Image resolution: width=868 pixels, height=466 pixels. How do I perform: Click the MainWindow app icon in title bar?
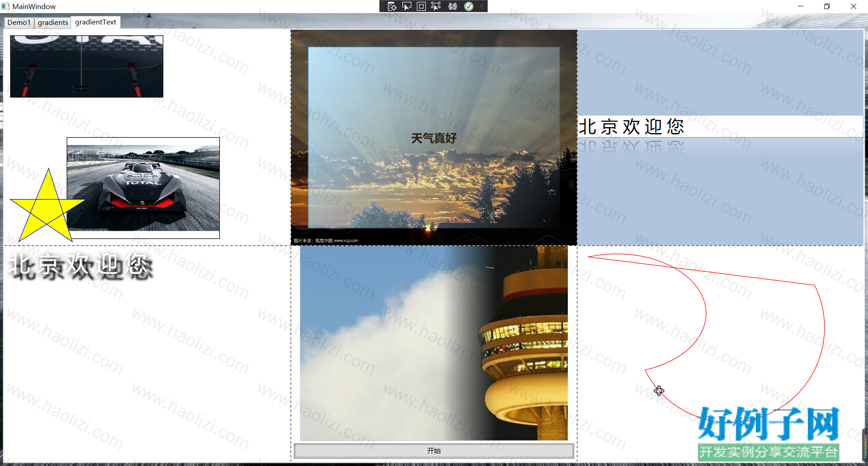click(x=5, y=6)
